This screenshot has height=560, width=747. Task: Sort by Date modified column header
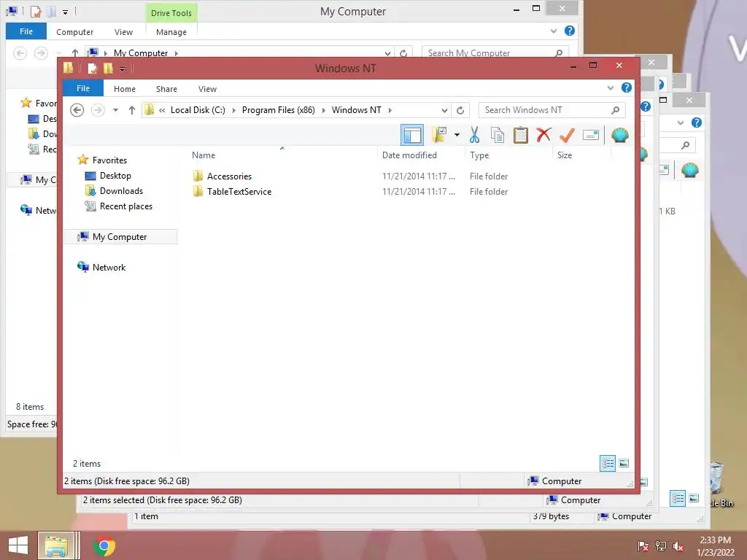click(x=409, y=155)
